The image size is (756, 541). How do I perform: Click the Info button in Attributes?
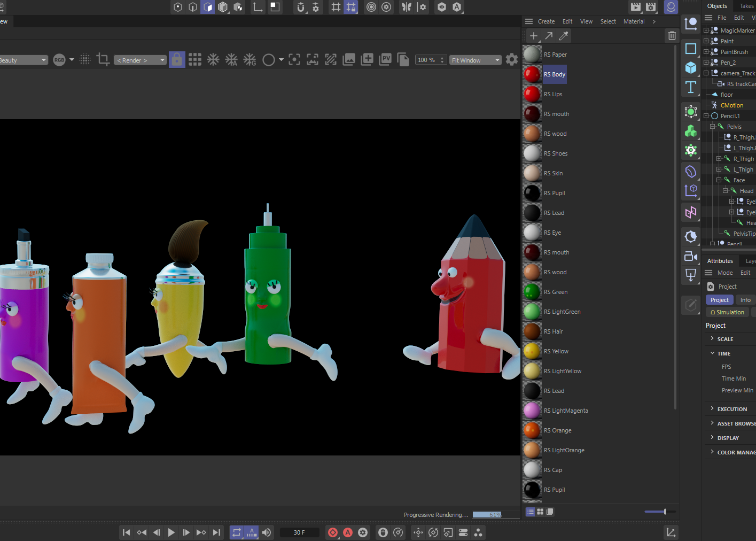[x=745, y=300]
